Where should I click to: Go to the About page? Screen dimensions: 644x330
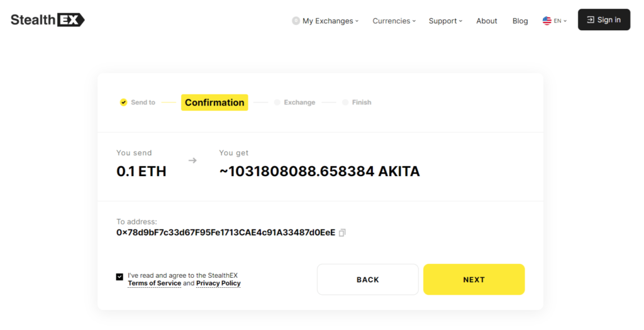(x=487, y=21)
